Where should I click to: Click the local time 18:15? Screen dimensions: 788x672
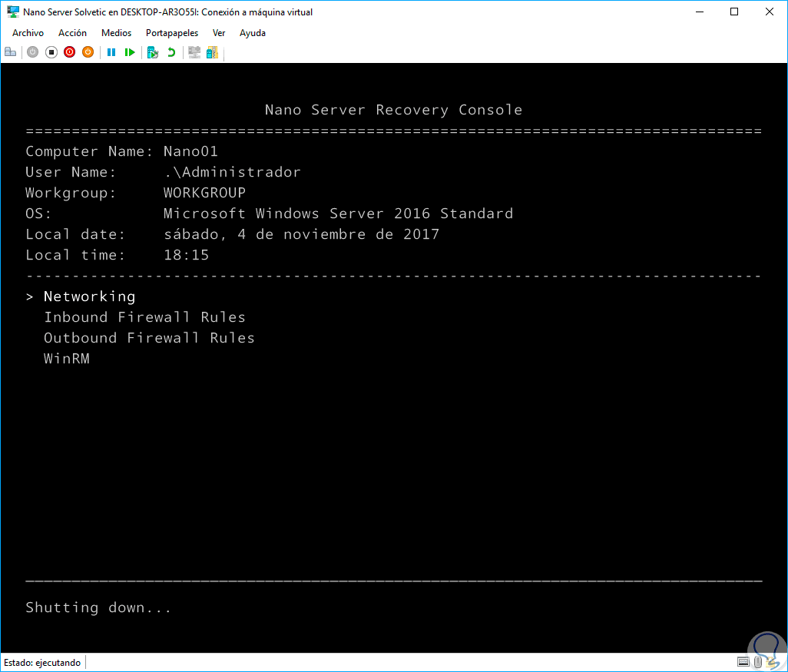pyautogui.click(x=186, y=255)
